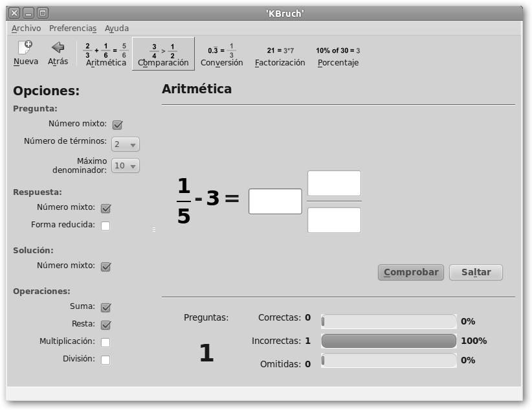Screen dimensions: 532x410
Task: Click the Atrás back arrow icon
Action: coord(58,48)
